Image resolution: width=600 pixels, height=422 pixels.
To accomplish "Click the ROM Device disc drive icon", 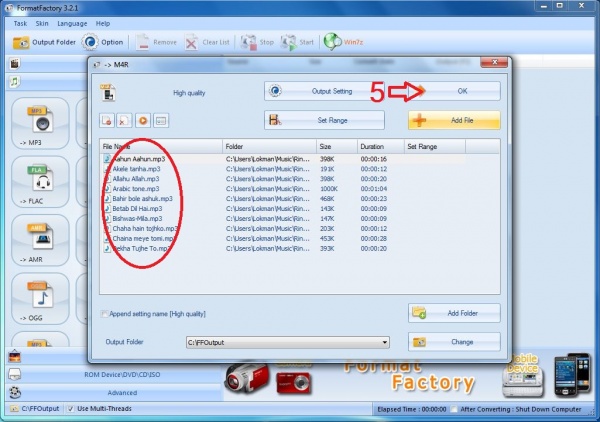I will pos(15,375).
